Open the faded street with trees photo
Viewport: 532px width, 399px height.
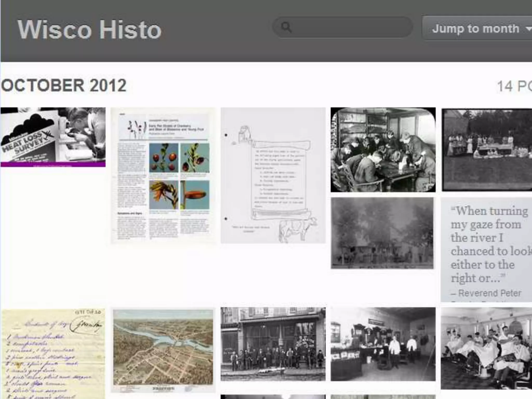click(x=382, y=233)
